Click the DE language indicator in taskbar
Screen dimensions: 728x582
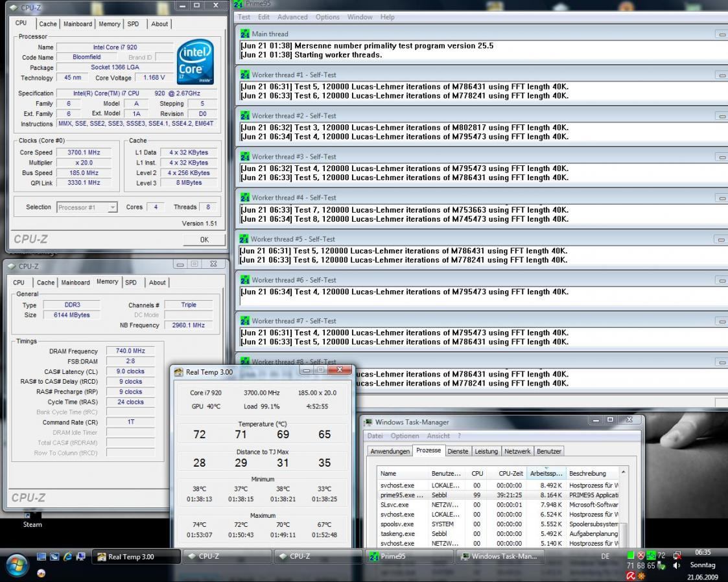605,556
